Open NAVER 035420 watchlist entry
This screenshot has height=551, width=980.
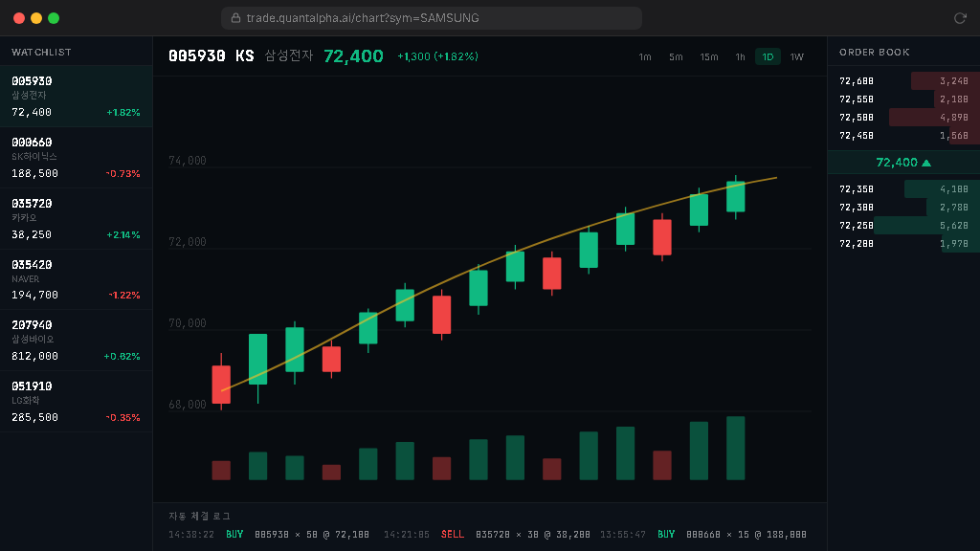pos(76,279)
